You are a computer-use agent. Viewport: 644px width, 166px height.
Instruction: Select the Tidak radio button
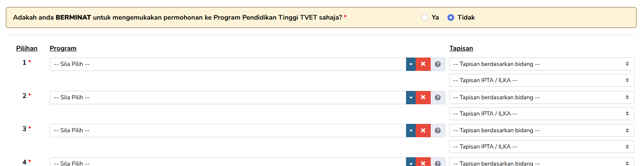tap(451, 18)
